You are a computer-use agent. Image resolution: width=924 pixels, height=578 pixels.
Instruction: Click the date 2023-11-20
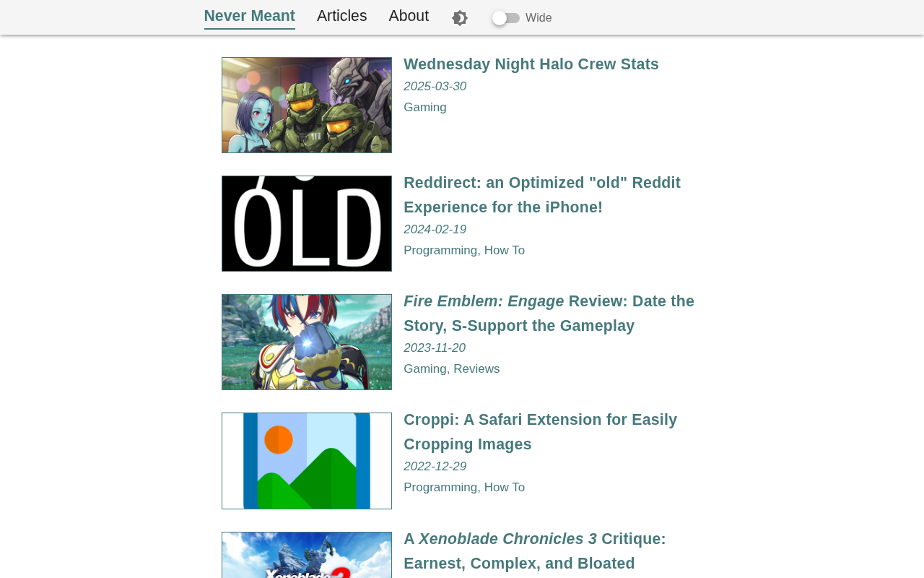pos(435,348)
